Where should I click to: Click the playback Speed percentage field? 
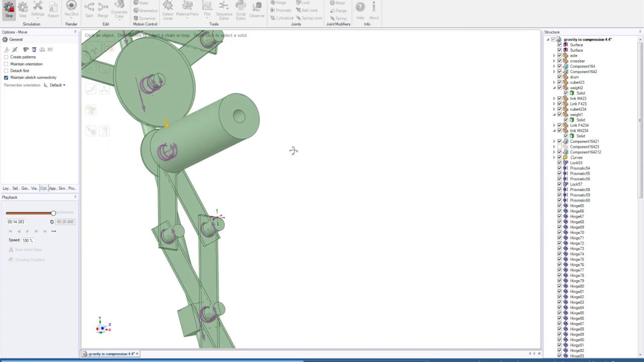pos(27,240)
